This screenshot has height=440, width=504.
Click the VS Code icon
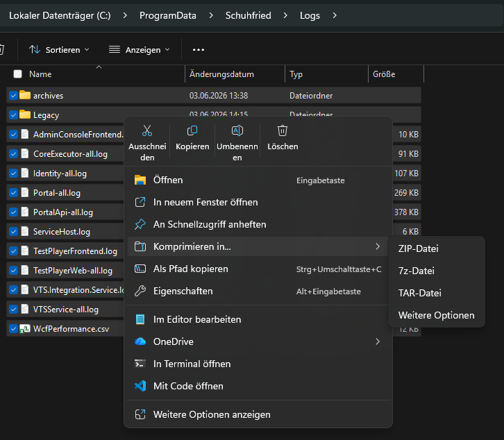pos(140,386)
